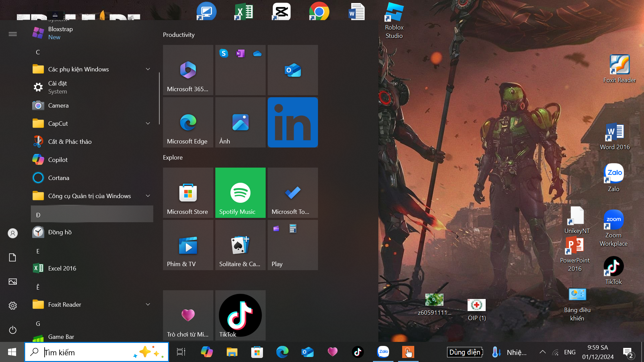This screenshot has width=644, height=362.
Task: Open Outlook tile in Productivity group
Action: coord(292,70)
